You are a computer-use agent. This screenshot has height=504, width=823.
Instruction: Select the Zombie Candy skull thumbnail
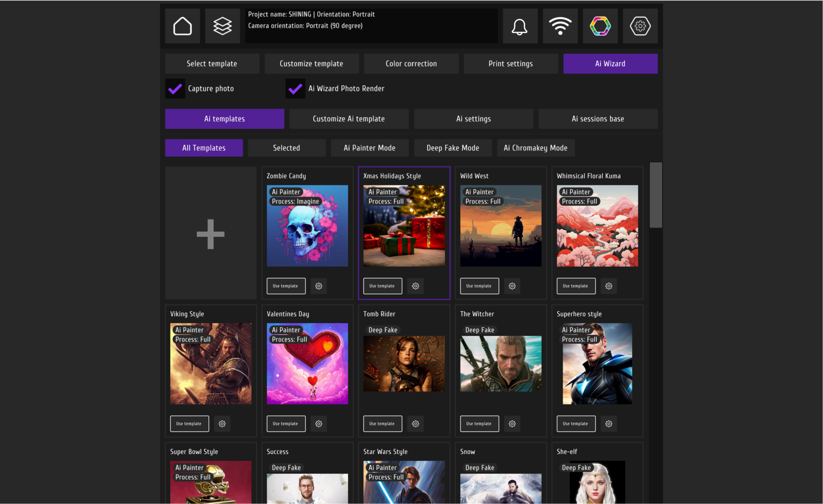click(x=308, y=226)
